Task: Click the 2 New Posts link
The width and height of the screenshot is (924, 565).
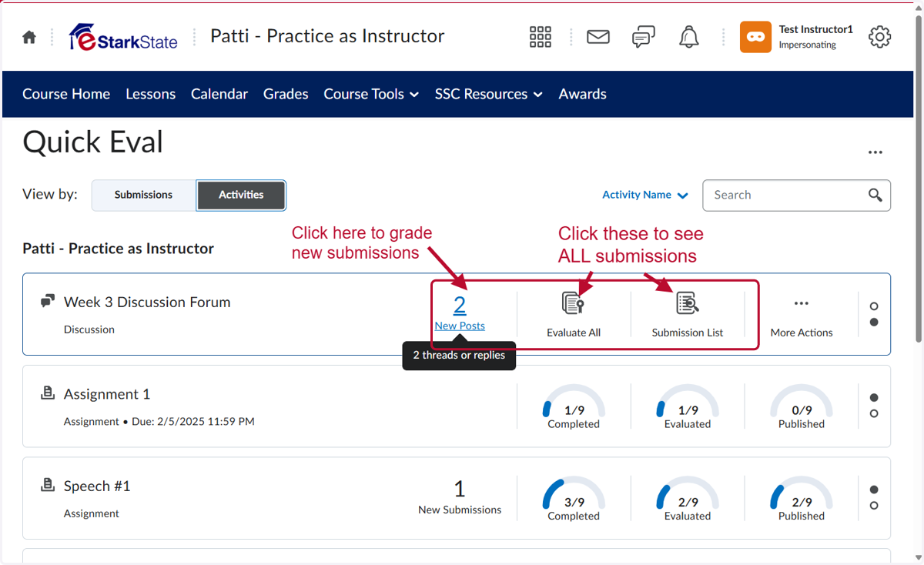Action: click(460, 313)
